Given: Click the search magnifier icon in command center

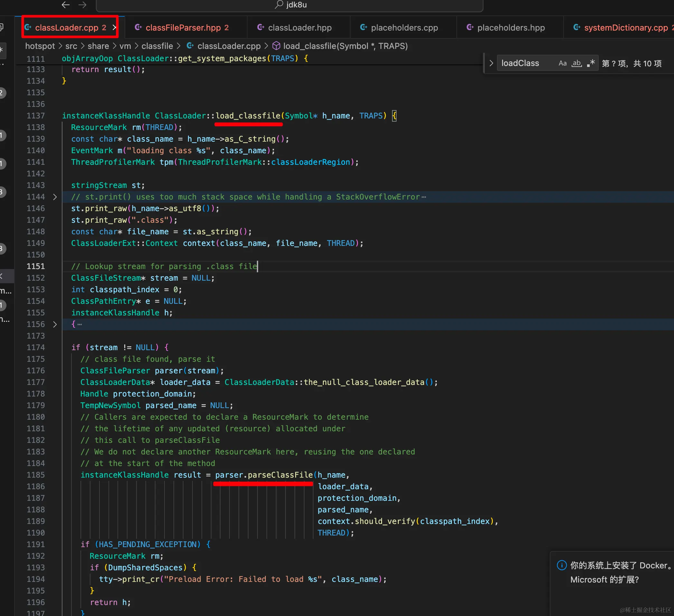Looking at the screenshot, I should [x=279, y=5].
